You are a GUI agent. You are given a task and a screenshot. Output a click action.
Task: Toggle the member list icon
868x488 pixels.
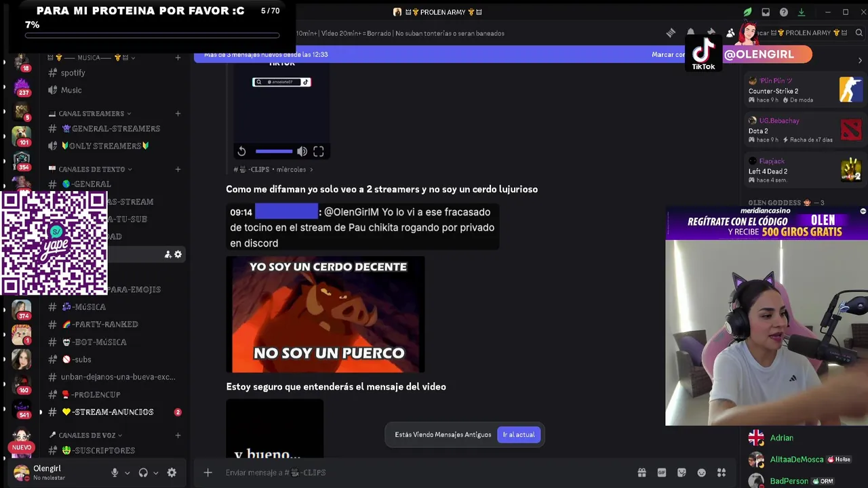(730, 33)
